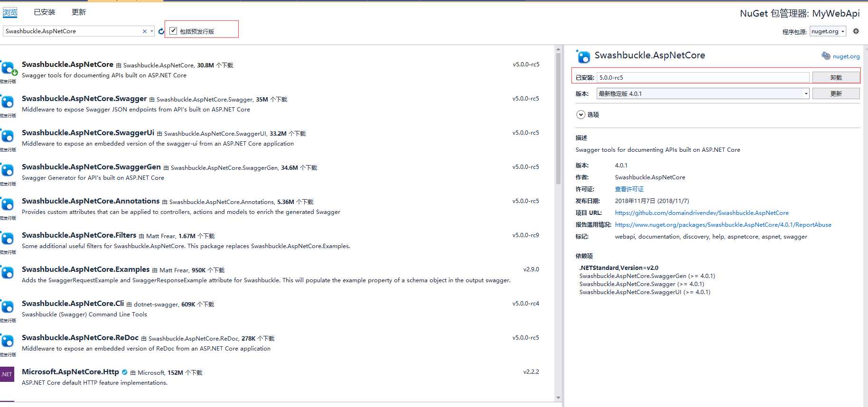Click the Swashbuckle.AspNetCore.Examples package icon
The height and width of the screenshot is (407, 868).
coord(8,273)
